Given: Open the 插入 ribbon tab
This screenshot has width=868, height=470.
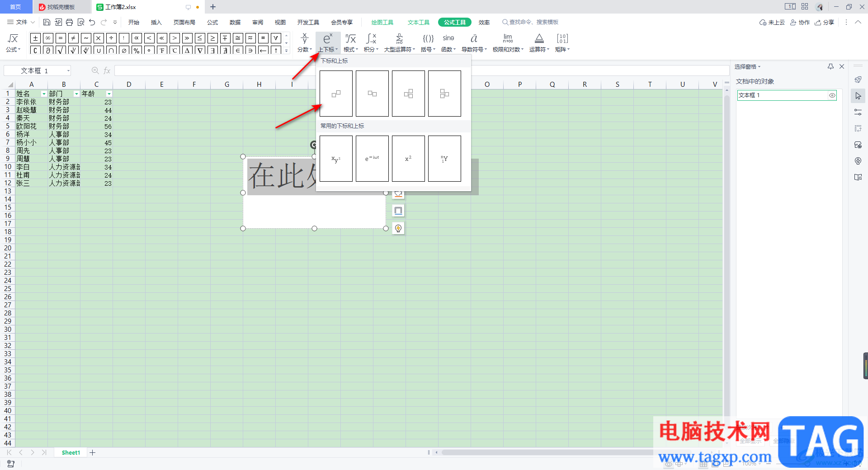Looking at the screenshot, I should [x=156, y=22].
